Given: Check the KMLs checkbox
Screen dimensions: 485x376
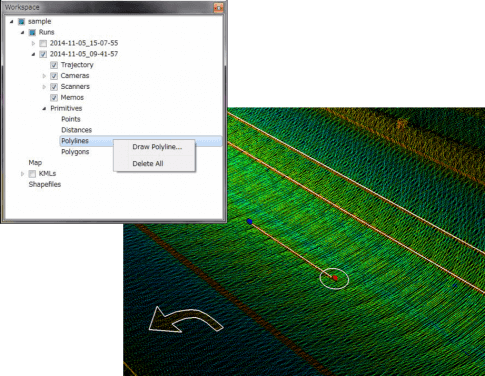Looking at the screenshot, I should pos(32,174).
